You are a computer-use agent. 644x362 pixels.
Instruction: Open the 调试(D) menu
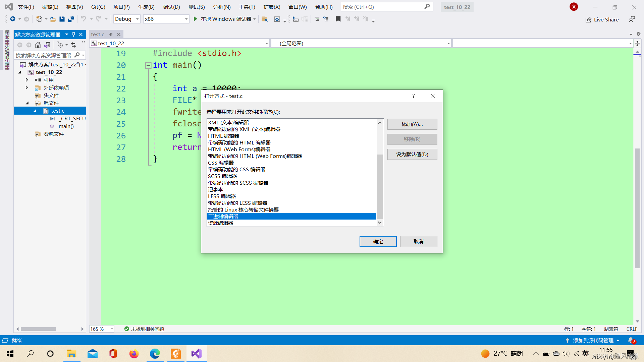tap(171, 7)
